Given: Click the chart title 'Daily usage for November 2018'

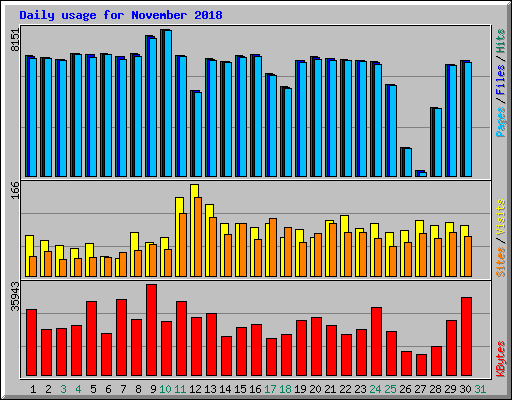Looking at the screenshot, I should (121, 15).
